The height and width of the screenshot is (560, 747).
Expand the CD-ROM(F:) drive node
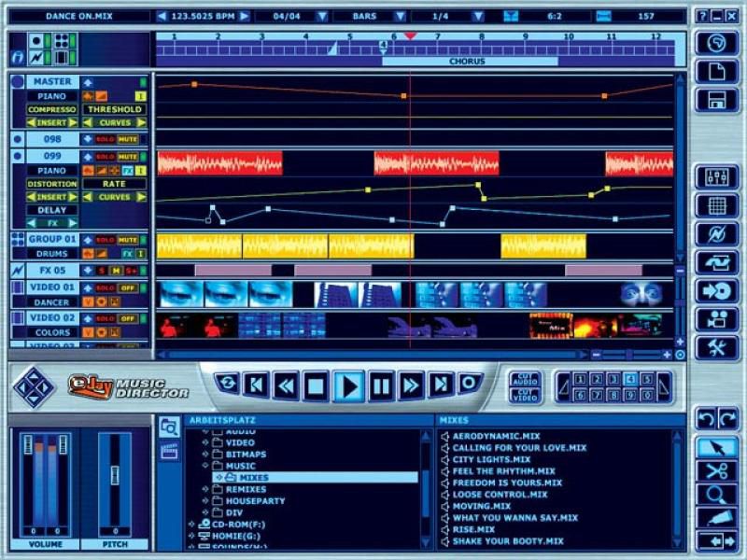[190, 524]
